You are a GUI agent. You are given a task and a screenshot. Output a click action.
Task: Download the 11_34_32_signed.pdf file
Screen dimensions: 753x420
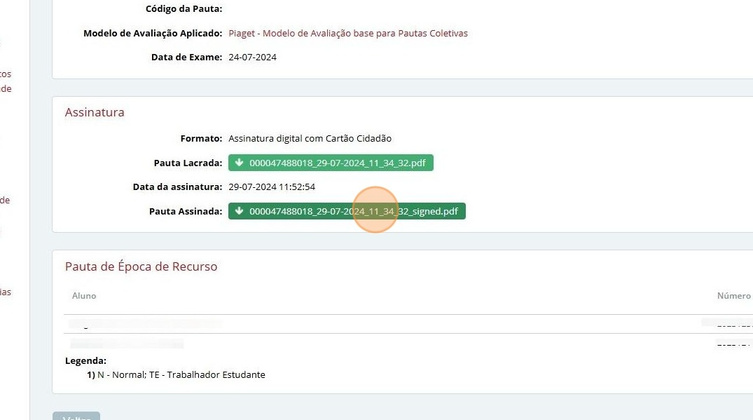tap(347, 211)
